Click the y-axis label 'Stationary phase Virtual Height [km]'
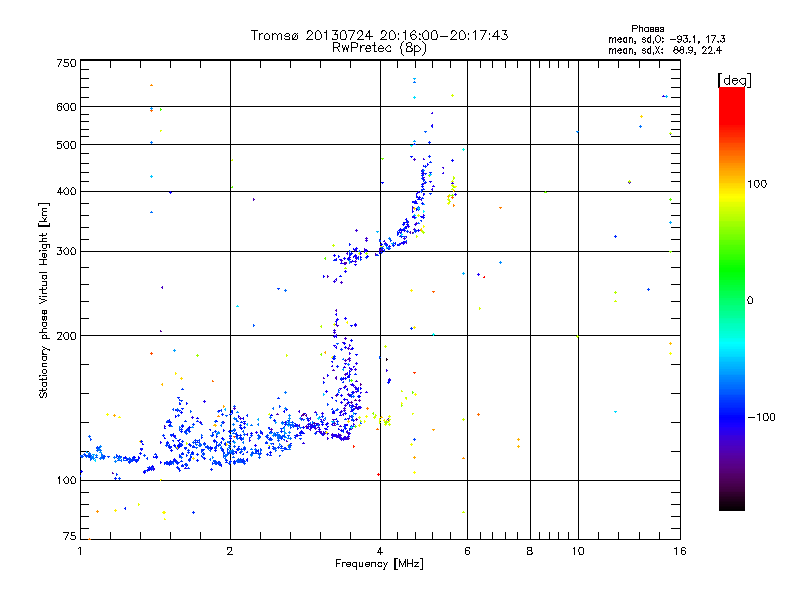 coord(43,301)
